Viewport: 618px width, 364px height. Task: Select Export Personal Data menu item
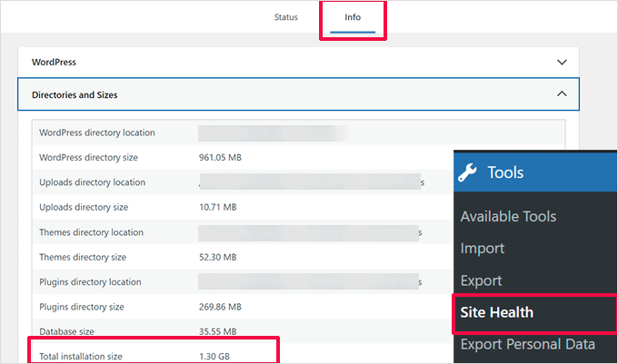pos(527,345)
